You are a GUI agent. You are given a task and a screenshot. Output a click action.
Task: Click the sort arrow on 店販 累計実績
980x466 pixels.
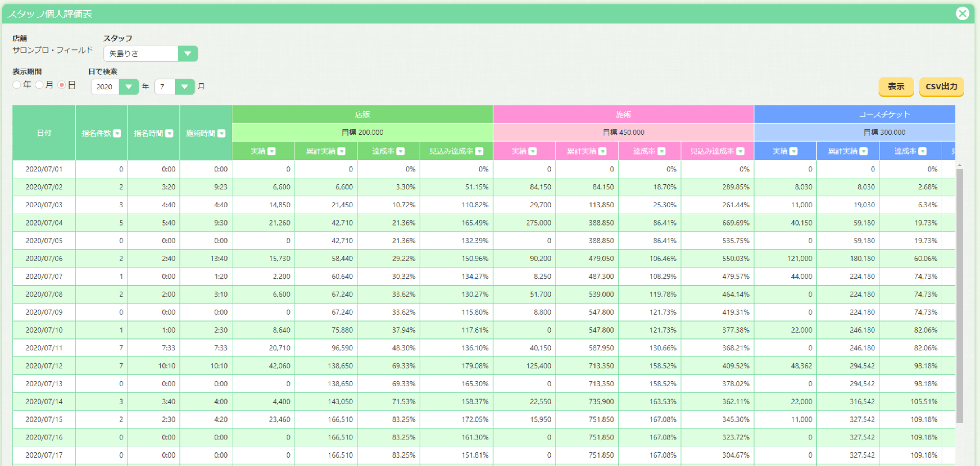click(x=342, y=151)
